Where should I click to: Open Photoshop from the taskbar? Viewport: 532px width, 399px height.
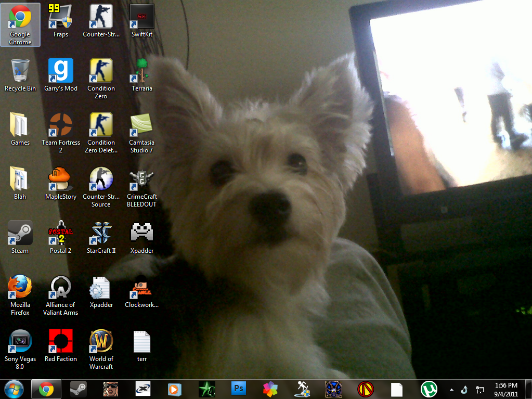(x=239, y=389)
